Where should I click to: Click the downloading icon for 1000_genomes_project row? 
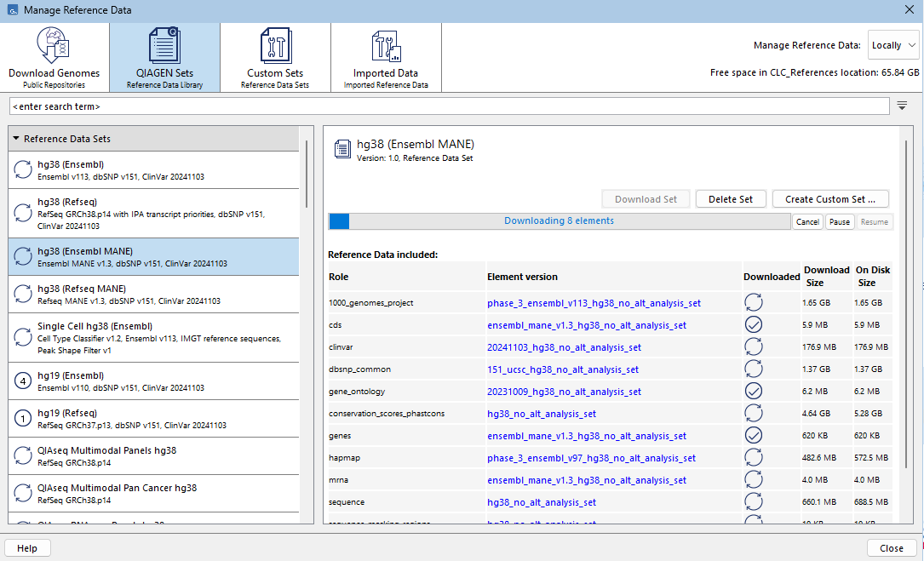tap(753, 302)
